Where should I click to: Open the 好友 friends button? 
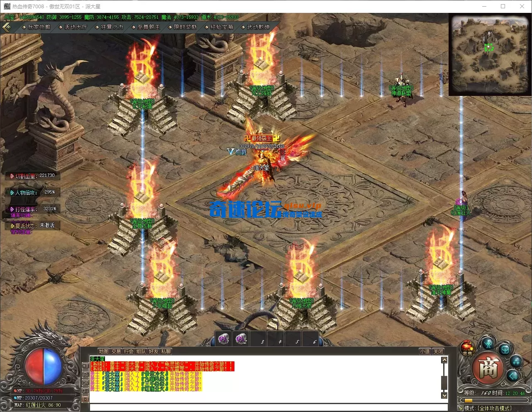coord(154,351)
